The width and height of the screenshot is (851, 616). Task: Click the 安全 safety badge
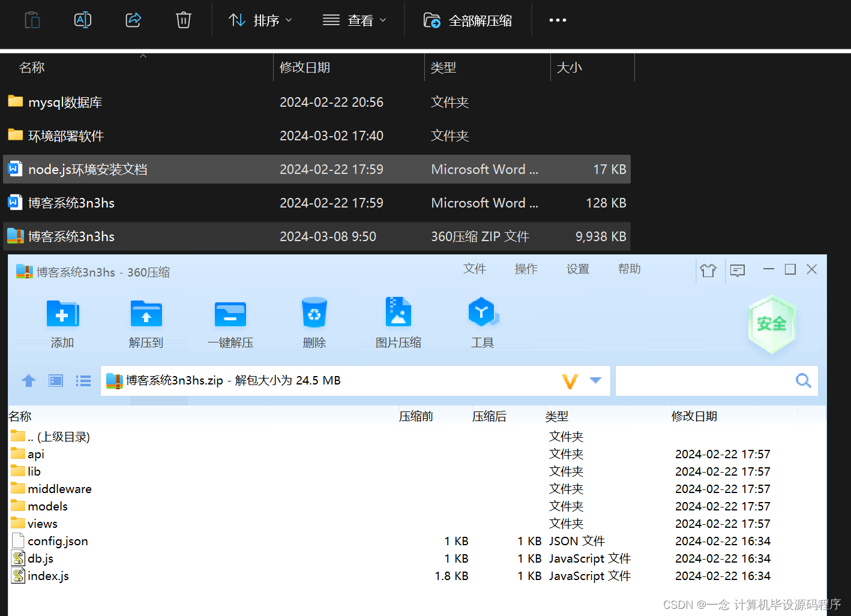(x=772, y=324)
